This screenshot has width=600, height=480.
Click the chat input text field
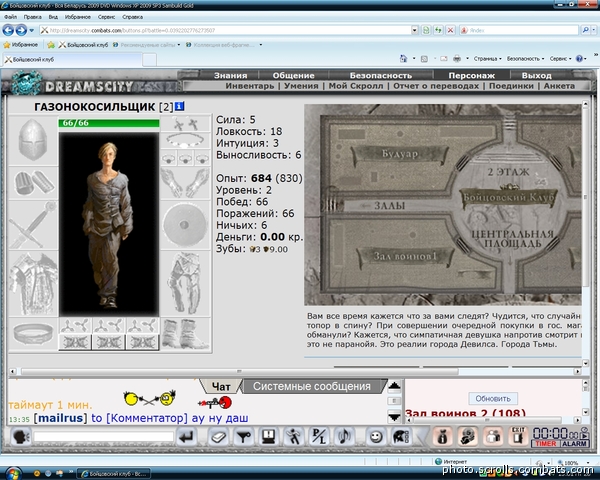[x=103, y=437]
